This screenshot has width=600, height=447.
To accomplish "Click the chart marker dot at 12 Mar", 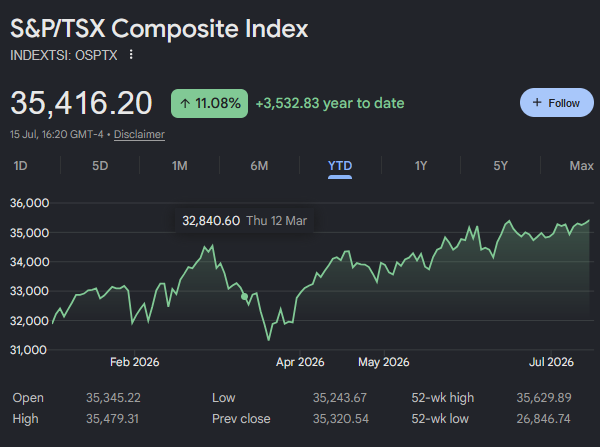I will (x=245, y=297).
